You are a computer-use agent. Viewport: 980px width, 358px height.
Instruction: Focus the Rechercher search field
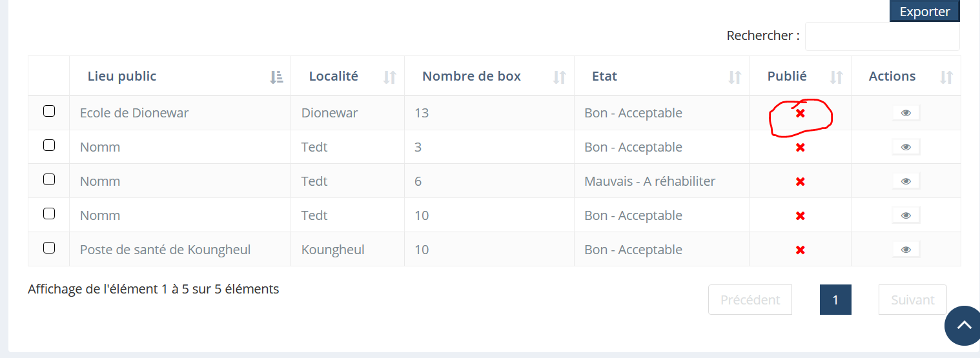click(882, 36)
